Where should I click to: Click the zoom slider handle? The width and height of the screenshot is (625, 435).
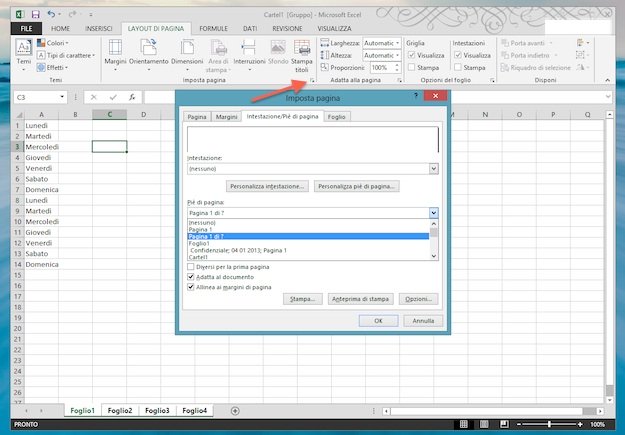549,424
